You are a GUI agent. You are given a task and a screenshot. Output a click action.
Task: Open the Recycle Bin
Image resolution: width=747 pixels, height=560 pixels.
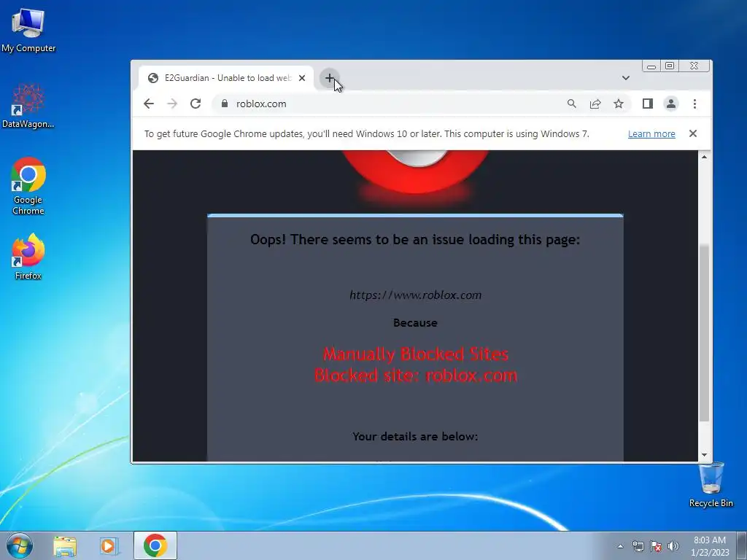pyautogui.click(x=711, y=484)
